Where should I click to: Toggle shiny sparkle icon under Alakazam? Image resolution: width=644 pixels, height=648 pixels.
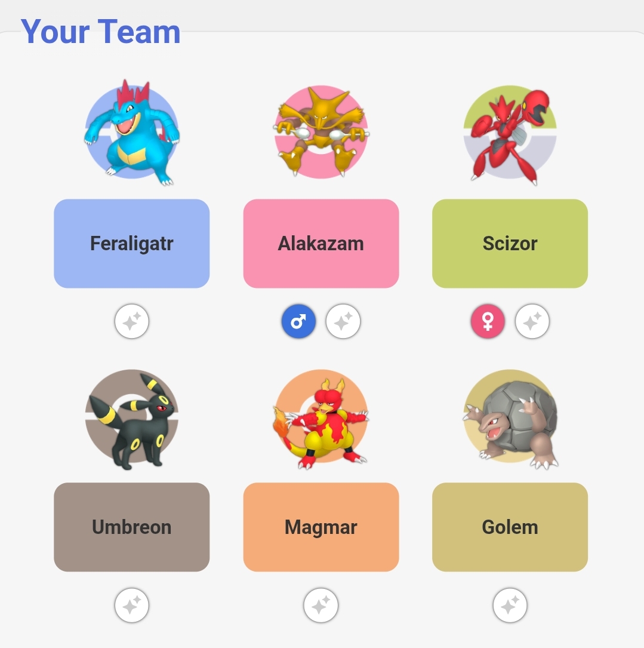pos(343,321)
